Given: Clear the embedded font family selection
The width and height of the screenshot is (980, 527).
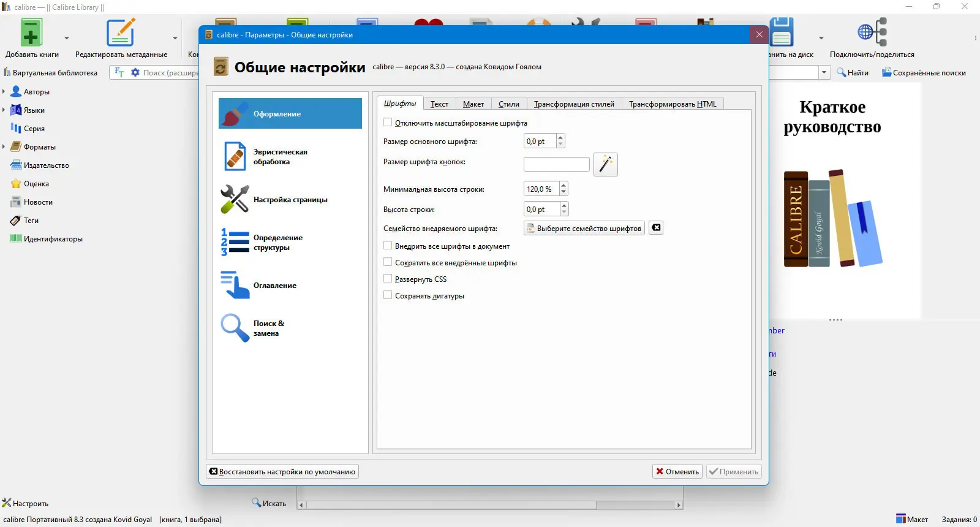Looking at the screenshot, I should click(x=656, y=228).
